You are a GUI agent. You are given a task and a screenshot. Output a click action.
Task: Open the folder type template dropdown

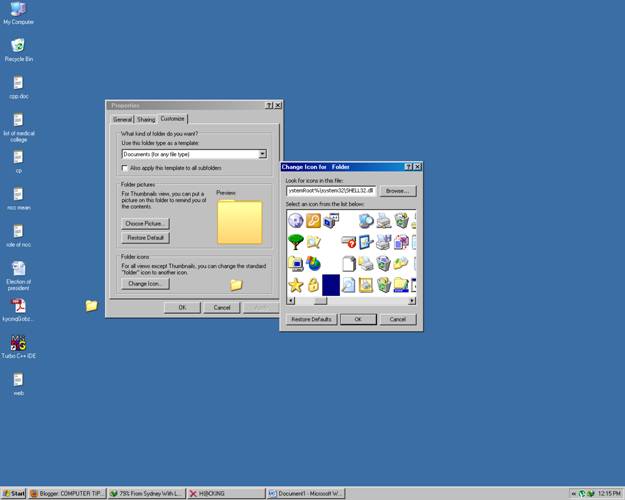(x=262, y=154)
